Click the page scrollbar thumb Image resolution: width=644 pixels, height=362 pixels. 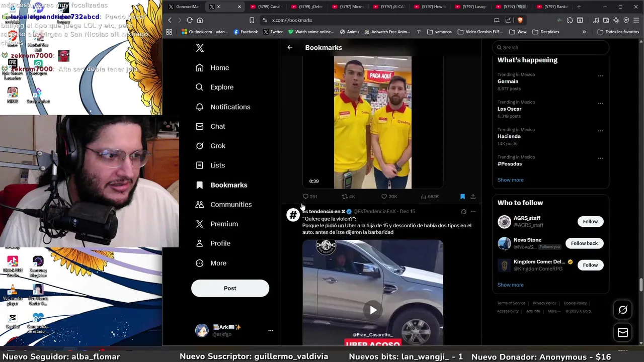coord(641,285)
